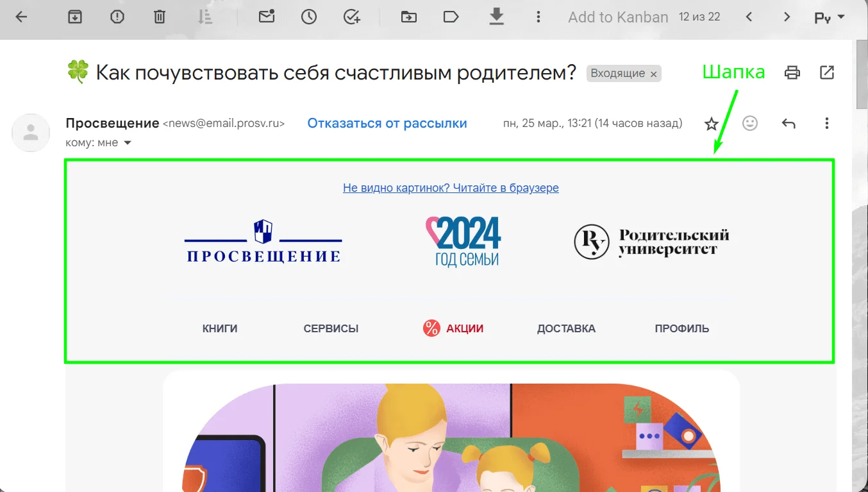
Task: Open the СЕРВИСЫ menu item
Action: [x=331, y=328]
